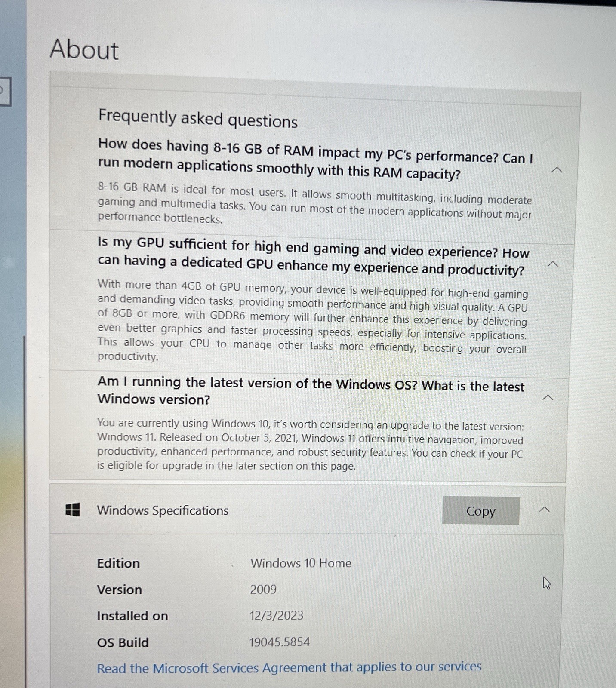Click the OS Build value 19045.5854
Viewport: 616px width, 688px height.
click(x=280, y=642)
